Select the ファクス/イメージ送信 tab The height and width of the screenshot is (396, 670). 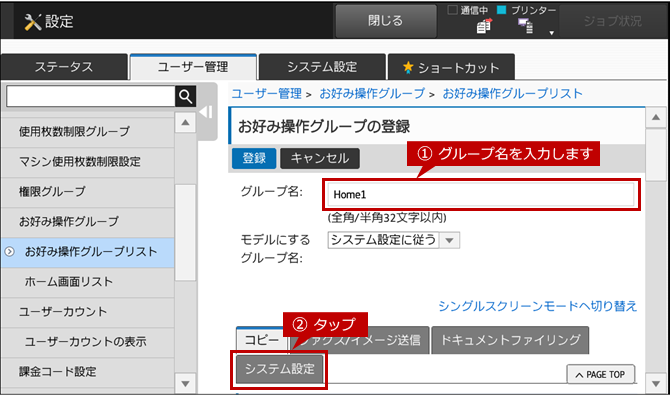tap(360, 340)
